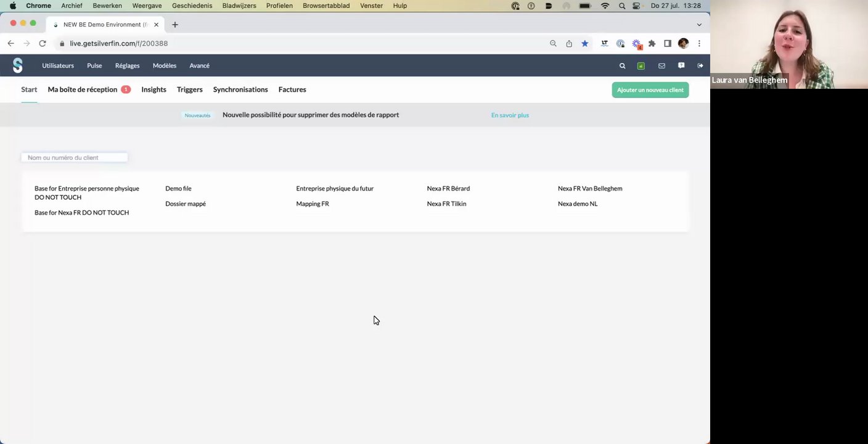Open the help question bubble icon
The width and height of the screenshot is (868, 444).
click(x=681, y=65)
